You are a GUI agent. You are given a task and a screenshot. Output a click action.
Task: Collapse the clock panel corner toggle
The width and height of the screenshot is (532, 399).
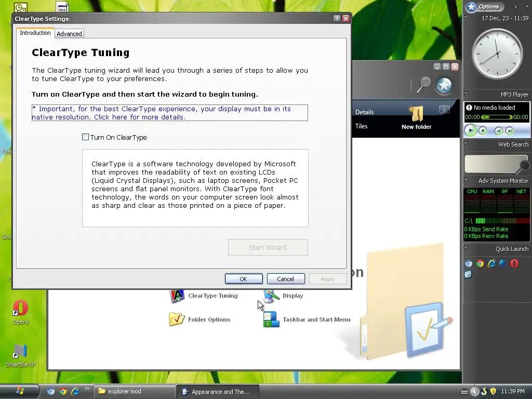pyautogui.click(x=466, y=17)
